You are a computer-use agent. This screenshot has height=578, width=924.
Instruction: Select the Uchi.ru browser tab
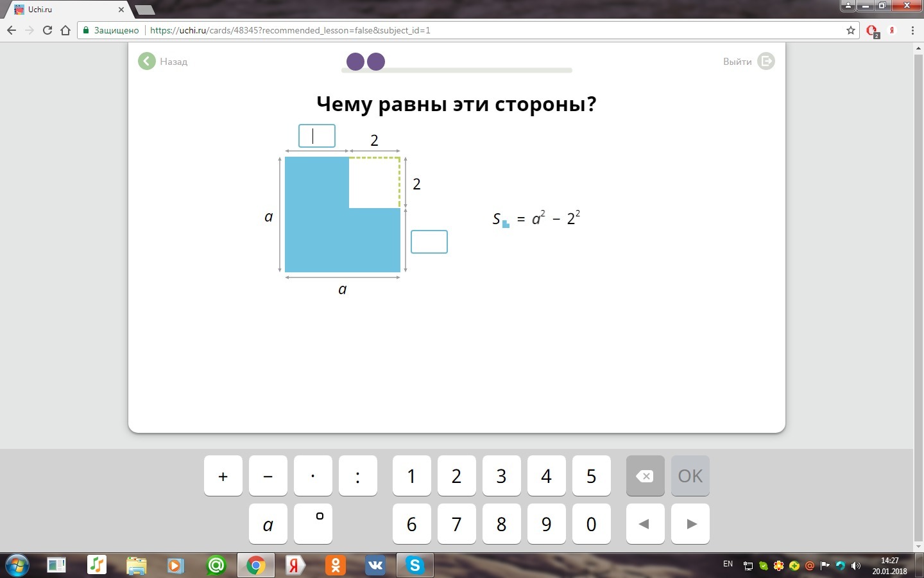(67, 10)
